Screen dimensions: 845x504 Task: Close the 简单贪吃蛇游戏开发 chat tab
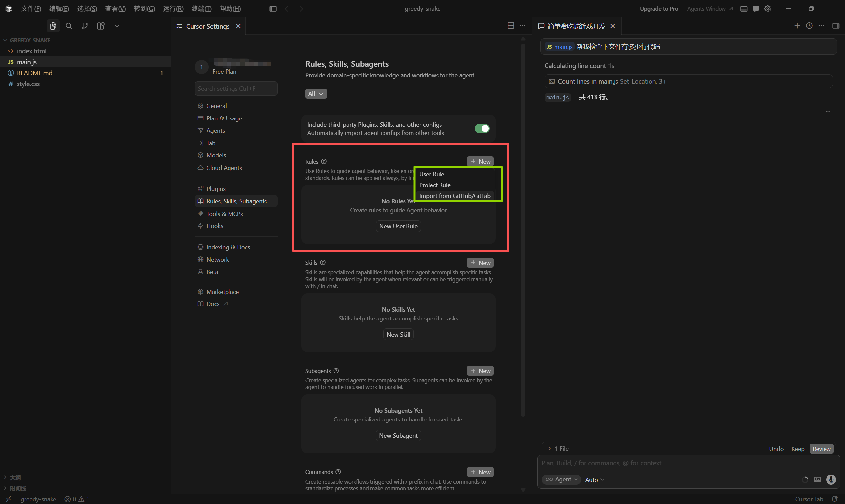pos(613,26)
